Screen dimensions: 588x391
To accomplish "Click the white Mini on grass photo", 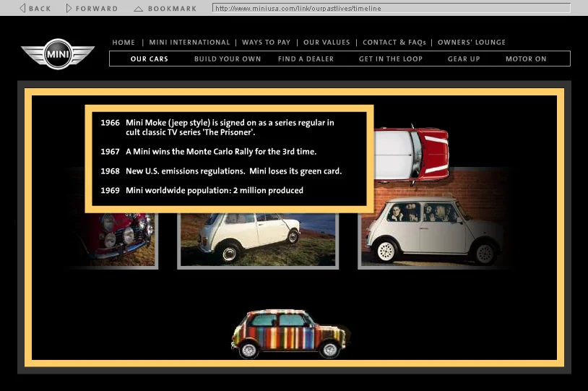I will tap(258, 241).
